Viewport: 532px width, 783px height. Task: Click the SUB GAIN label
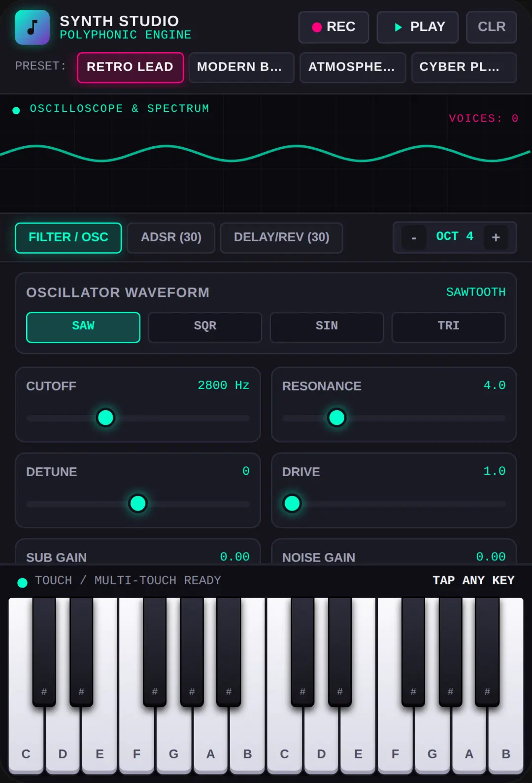point(57,557)
